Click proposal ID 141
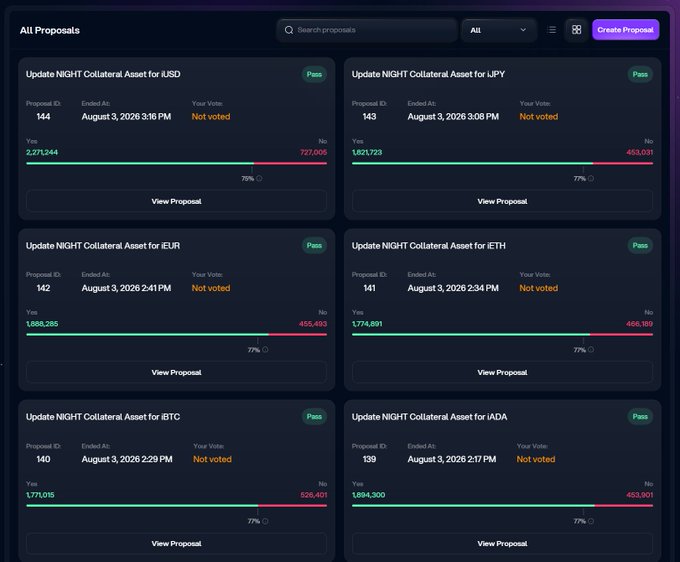680x562 pixels. click(x=369, y=288)
